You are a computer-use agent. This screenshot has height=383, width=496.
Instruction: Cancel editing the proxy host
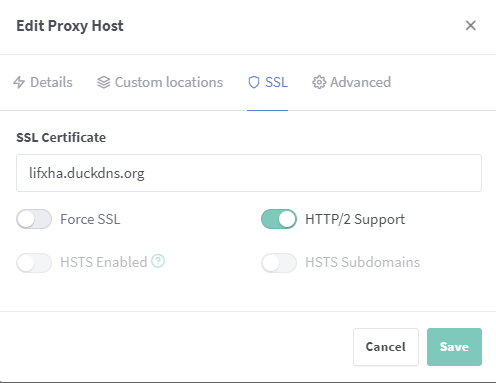pos(386,347)
